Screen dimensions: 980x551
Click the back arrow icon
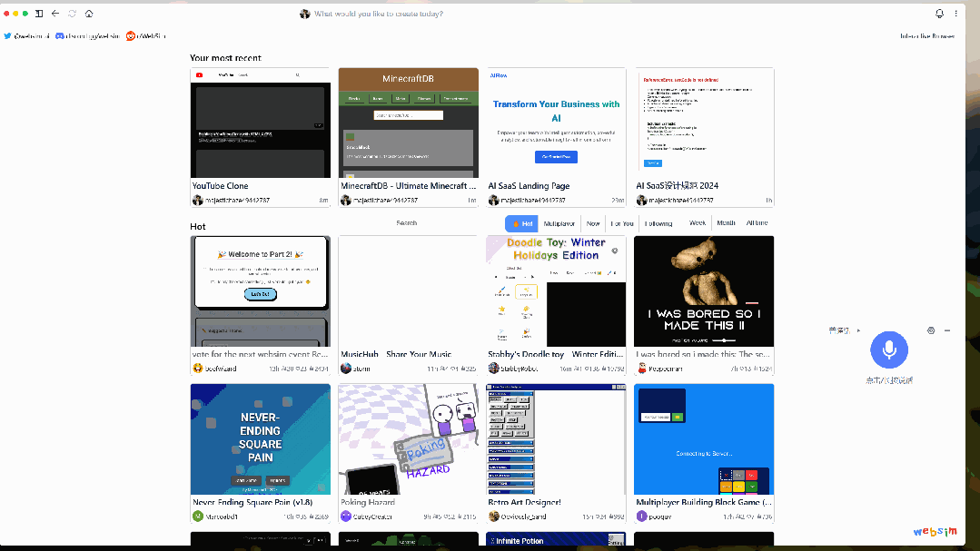(55, 14)
